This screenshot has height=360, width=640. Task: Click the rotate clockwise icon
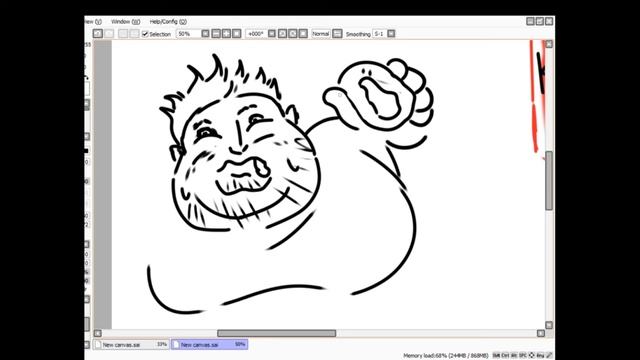(x=293, y=34)
